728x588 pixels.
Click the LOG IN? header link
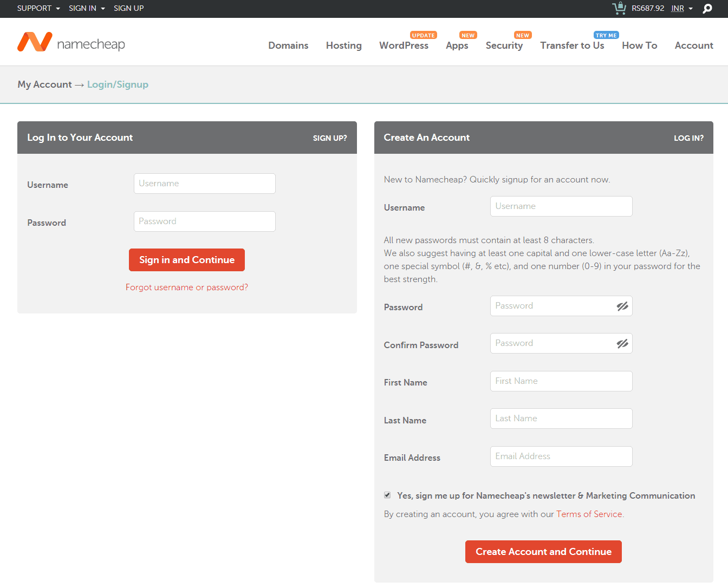[688, 138]
